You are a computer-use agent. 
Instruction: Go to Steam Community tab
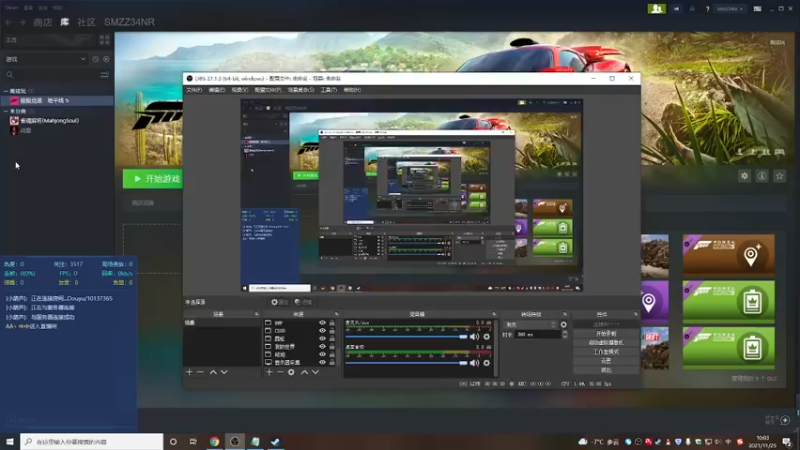point(86,22)
